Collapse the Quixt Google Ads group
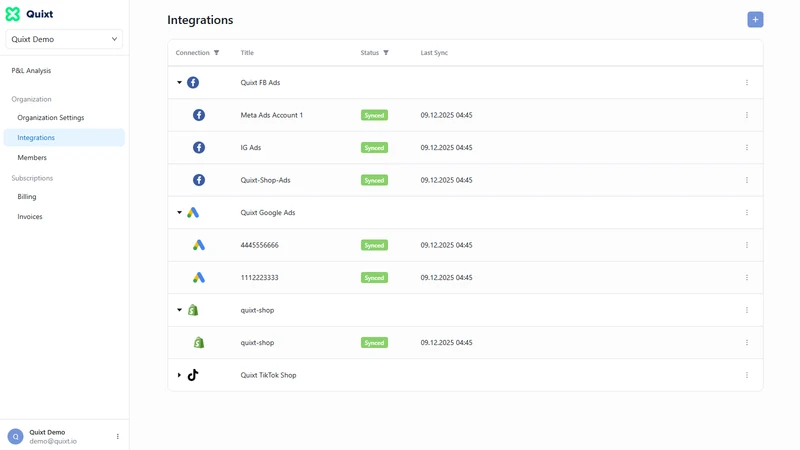The width and height of the screenshot is (800, 450). tap(179, 212)
